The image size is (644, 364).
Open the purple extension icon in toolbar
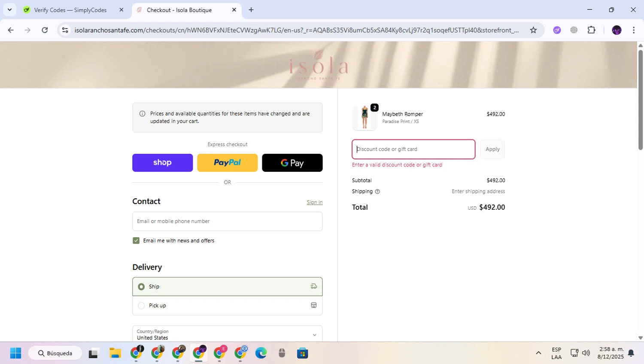point(557,30)
